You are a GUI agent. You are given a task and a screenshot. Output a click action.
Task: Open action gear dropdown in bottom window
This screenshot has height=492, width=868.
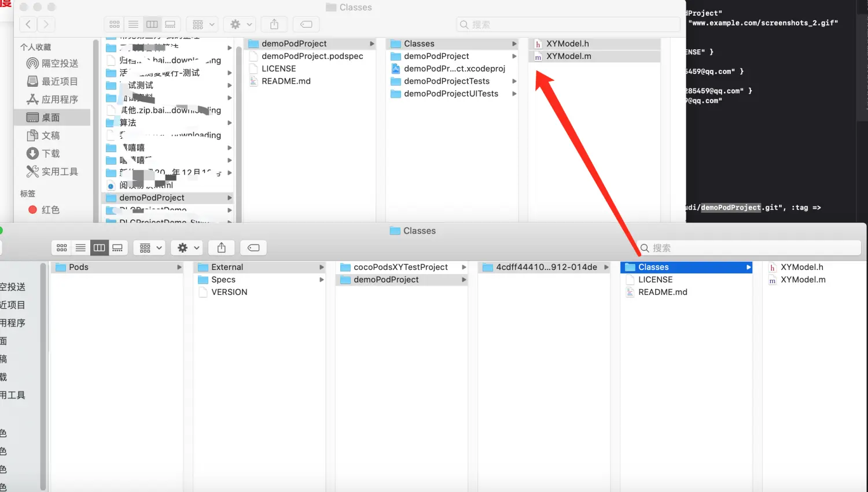pyautogui.click(x=187, y=248)
